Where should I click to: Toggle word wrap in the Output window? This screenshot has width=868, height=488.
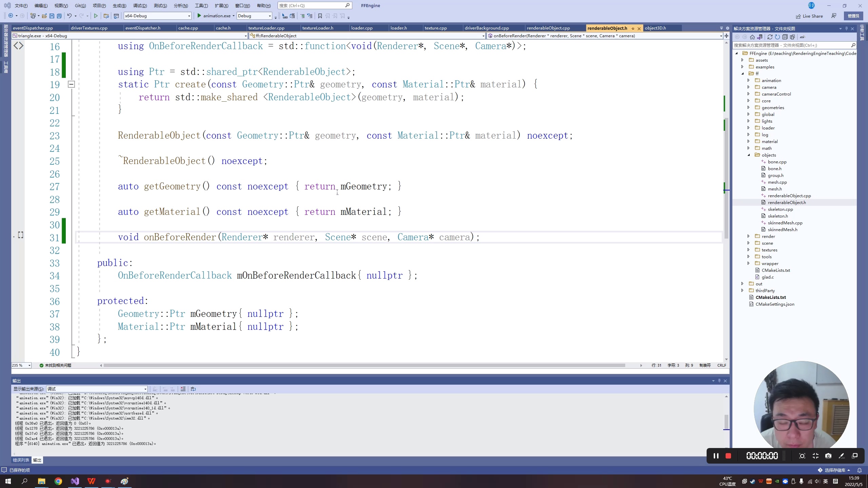(x=193, y=389)
